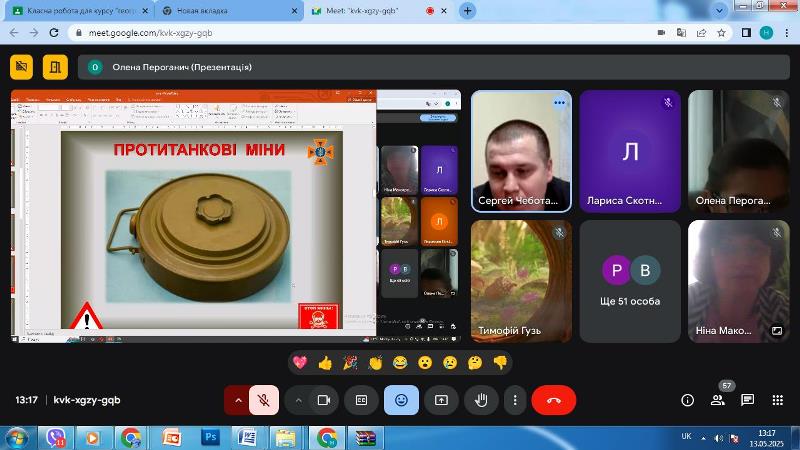The height and width of the screenshot is (450, 800).
Task: Open the activities grid icon
Action: 777,400
